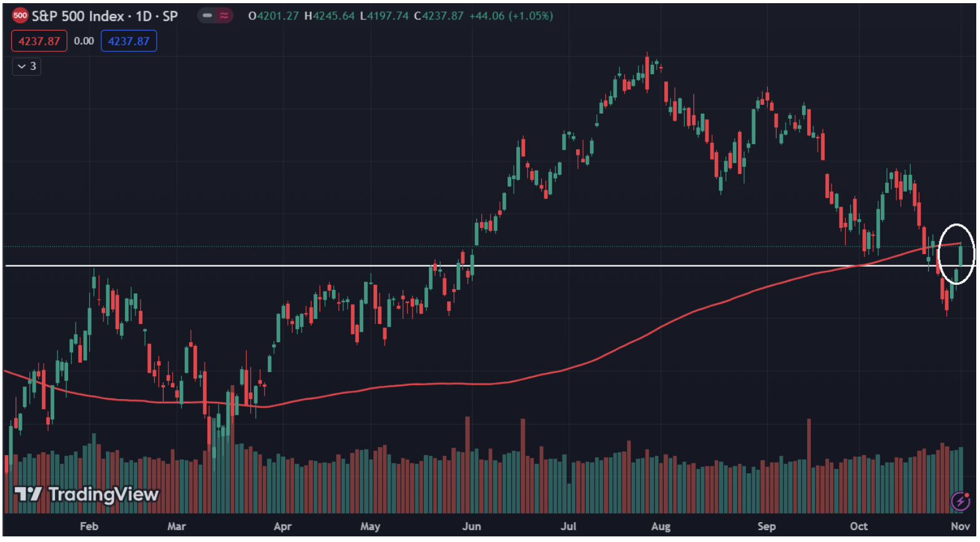Click the 0.00 spread value
The height and width of the screenshot is (542, 980).
click(84, 41)
